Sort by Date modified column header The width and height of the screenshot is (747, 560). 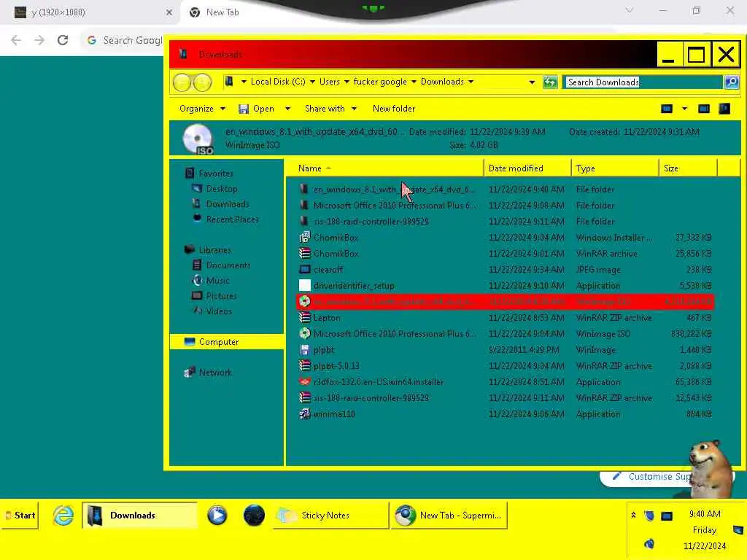[x=527, y=168]
